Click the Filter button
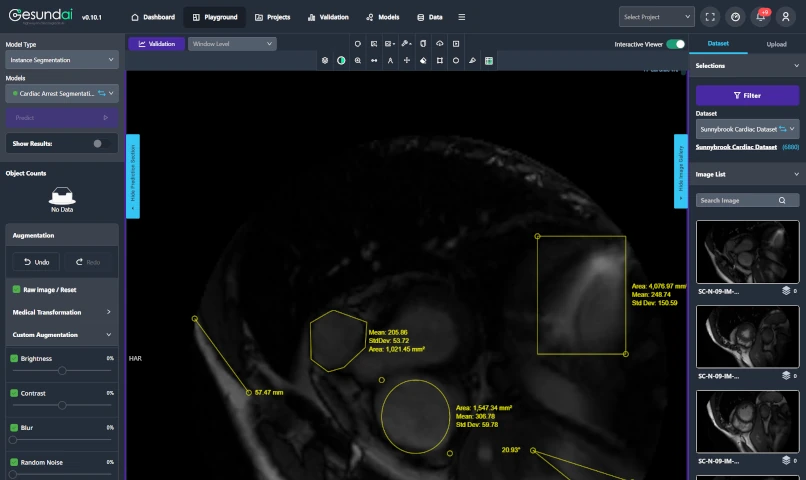806x480 pixels. 747,96
